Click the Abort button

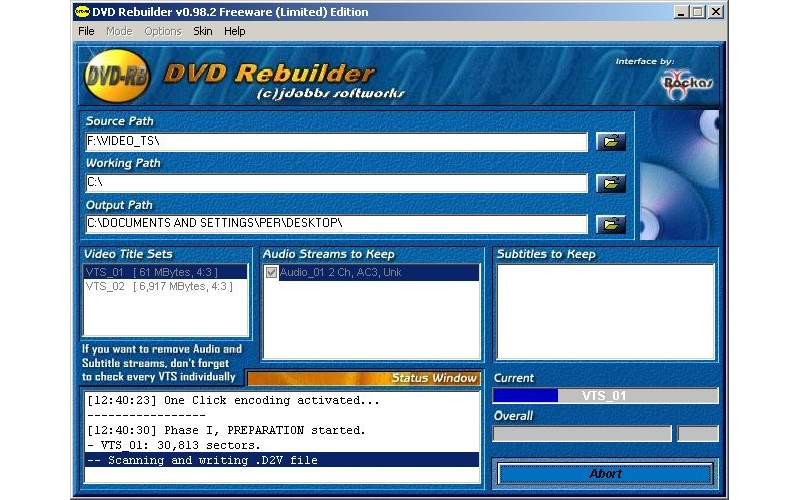coord(605,473)
